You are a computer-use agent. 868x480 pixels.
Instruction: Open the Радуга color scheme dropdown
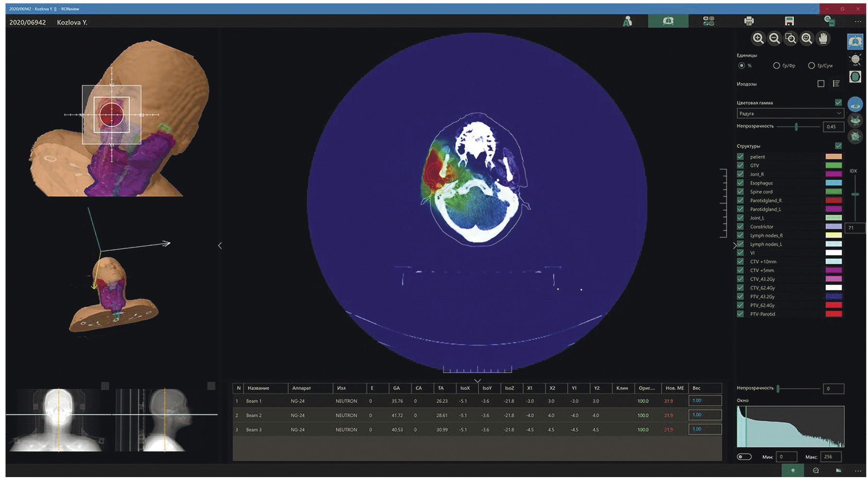click(790, 113)
